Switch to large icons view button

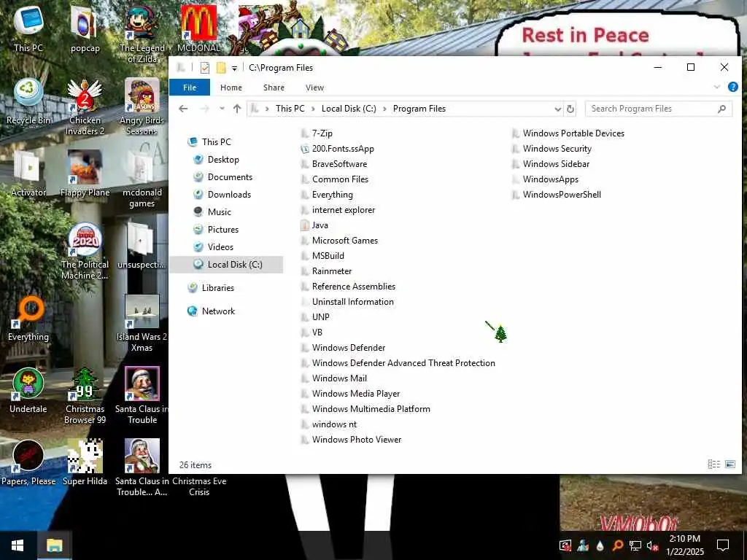coord(729,464)
